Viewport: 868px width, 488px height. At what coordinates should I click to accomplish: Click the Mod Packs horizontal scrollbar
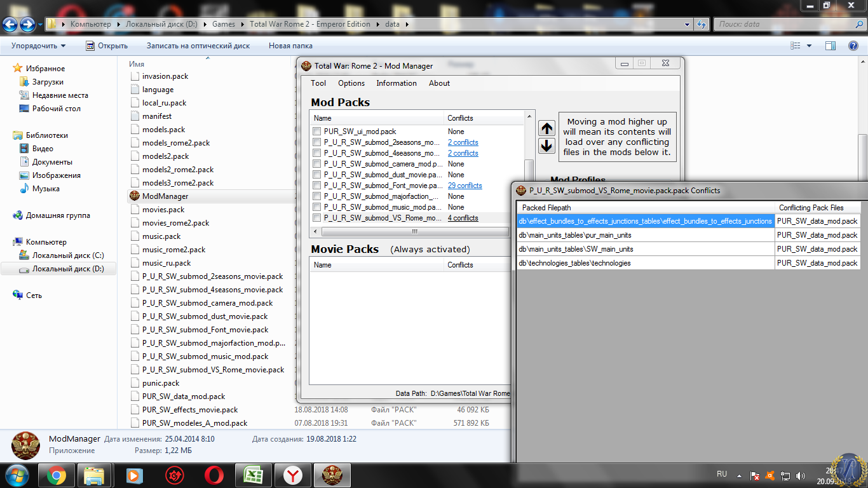(416, 231)
